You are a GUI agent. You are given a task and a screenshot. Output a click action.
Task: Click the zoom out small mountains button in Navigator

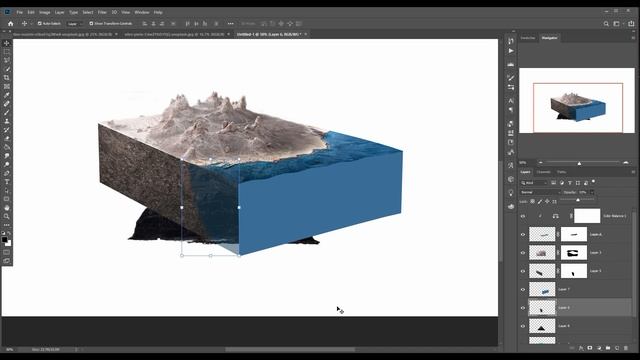(x=541, y=162)
